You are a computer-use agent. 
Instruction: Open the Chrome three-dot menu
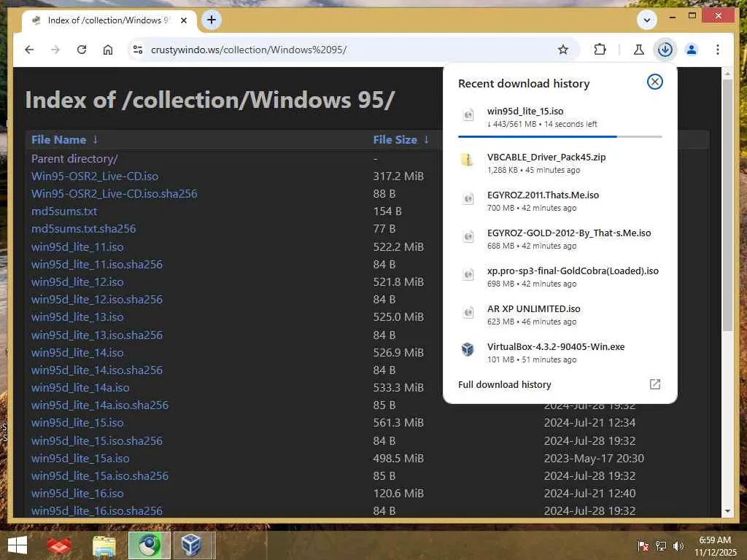[x=718, y=50]
